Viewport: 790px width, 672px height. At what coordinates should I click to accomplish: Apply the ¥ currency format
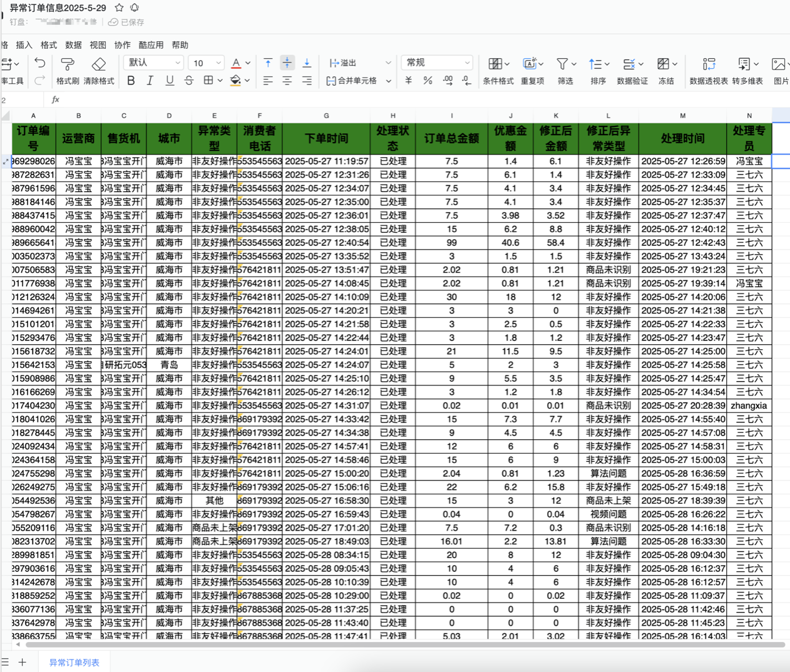[x=409, y=80]
